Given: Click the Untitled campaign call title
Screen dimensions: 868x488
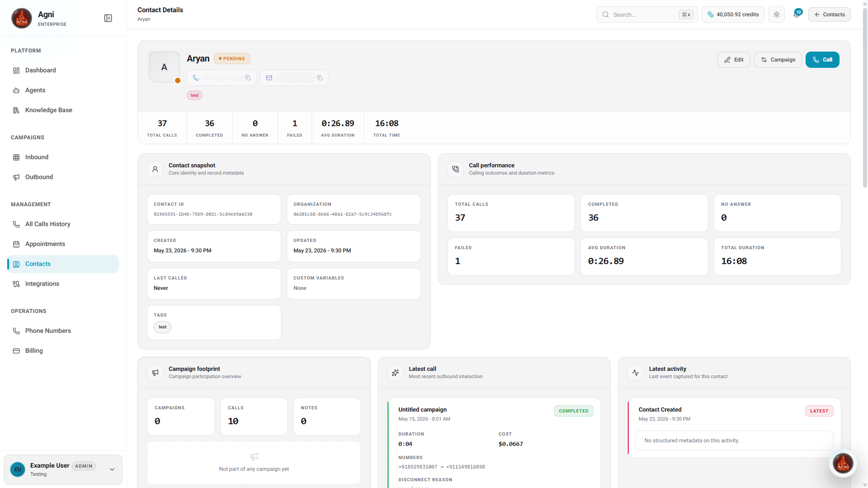Looking at the screenshot, I should pos(422,410).
